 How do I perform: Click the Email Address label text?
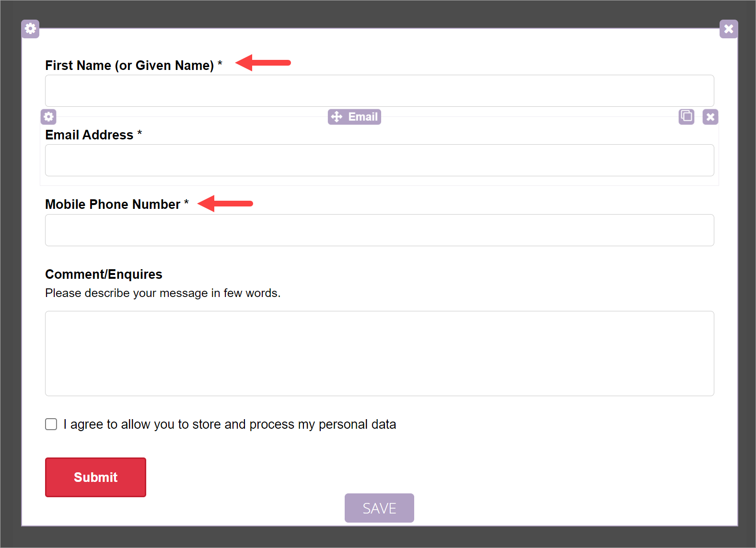tap(89, 135)
